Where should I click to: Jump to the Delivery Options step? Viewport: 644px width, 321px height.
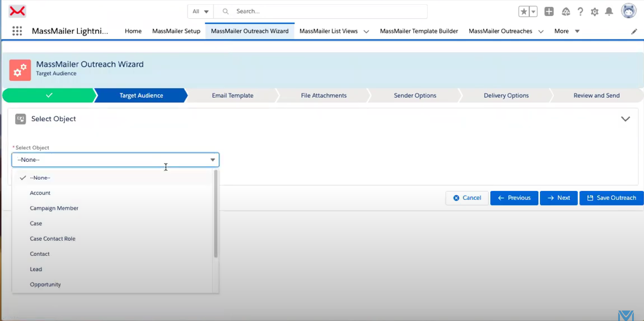(x=506, y=95)
